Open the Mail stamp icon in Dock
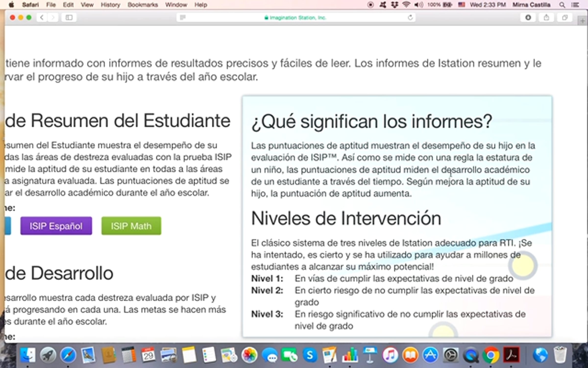 (88, 355)
